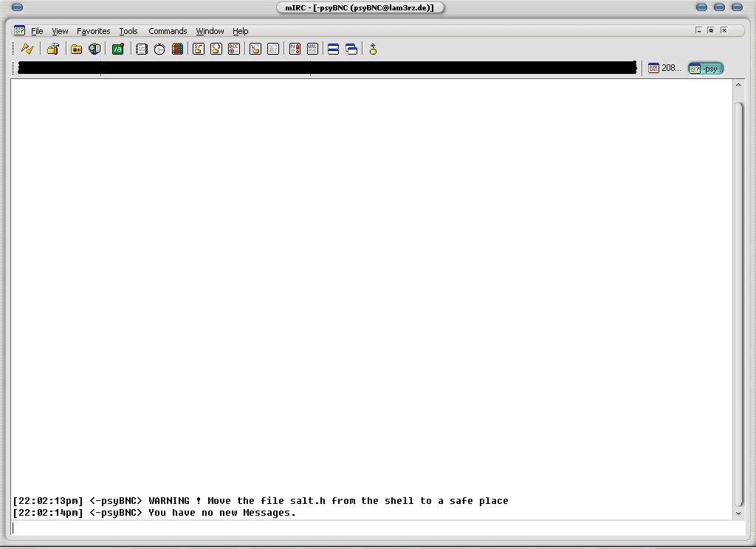Click the Log Files icon
Screen dimensions: 756x549
pyautogui.click(x=273, y=49)
